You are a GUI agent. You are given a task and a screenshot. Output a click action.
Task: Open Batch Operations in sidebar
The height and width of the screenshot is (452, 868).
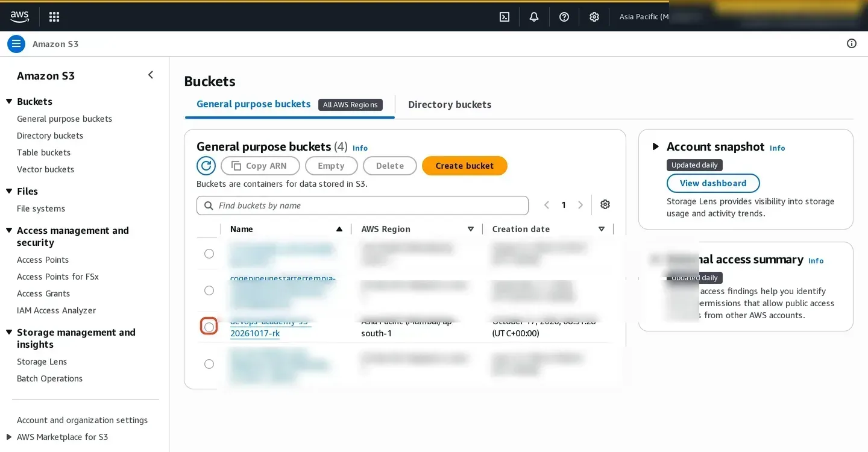click(49, 378)
